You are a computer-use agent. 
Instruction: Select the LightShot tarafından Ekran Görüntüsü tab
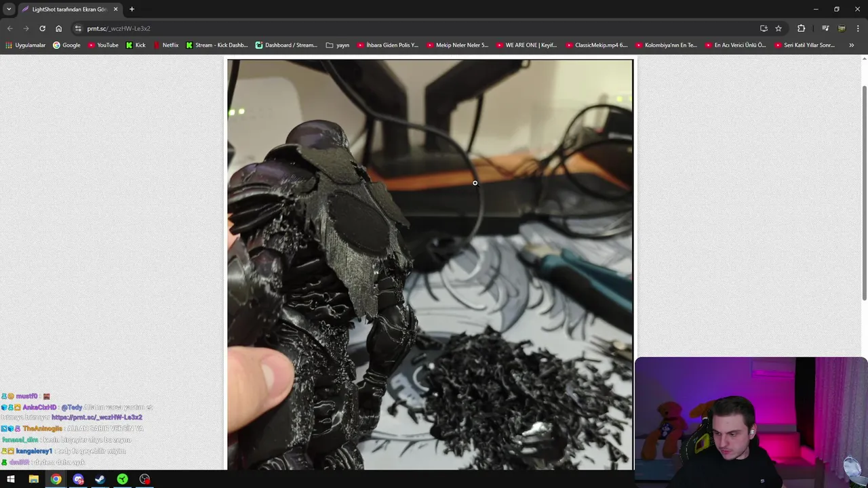pos(69,9)
